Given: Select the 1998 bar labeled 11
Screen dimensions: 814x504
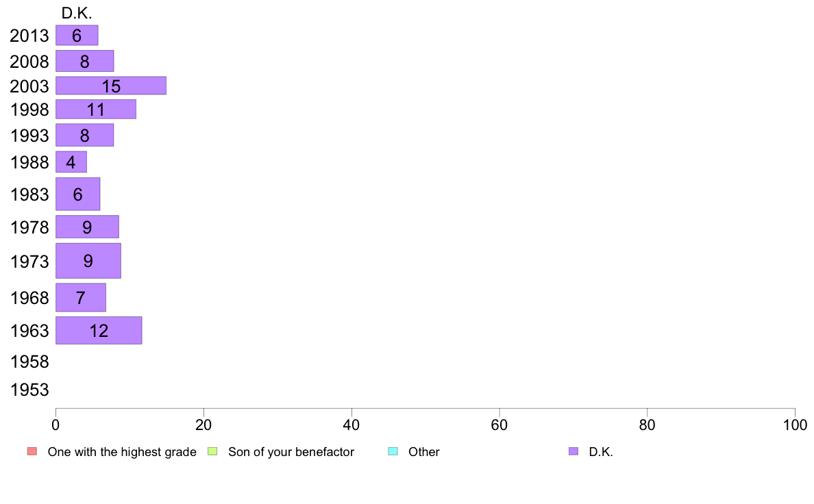Looking at the screenshot, I should point(96,110).
